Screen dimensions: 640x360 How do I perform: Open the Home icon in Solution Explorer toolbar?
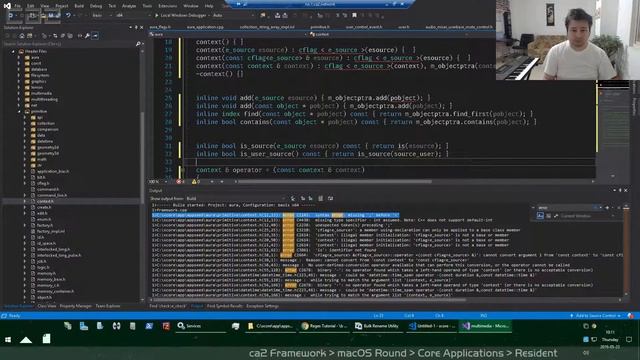pos(22,36)
